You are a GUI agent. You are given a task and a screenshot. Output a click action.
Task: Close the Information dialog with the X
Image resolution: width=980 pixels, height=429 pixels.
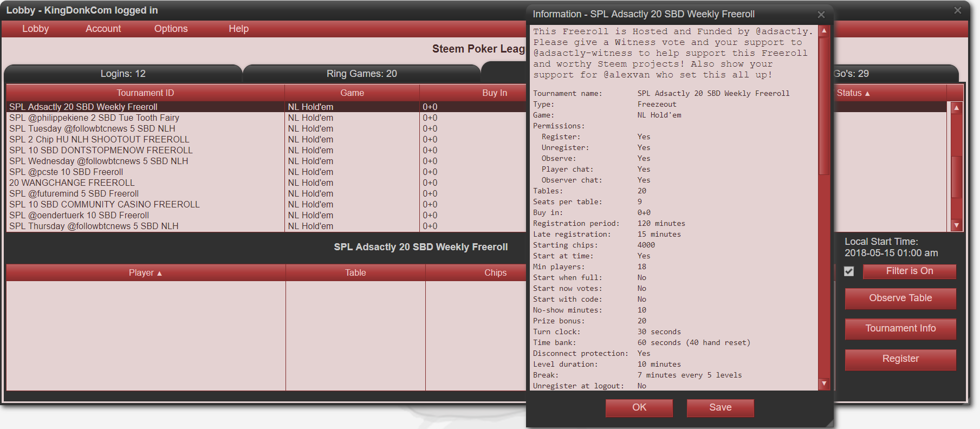[821, 15]
